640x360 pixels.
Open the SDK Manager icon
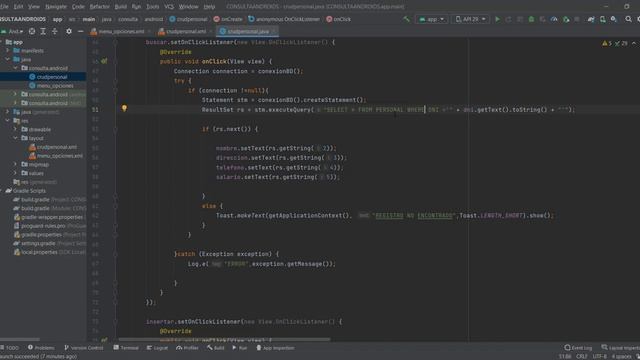[614, 19]
